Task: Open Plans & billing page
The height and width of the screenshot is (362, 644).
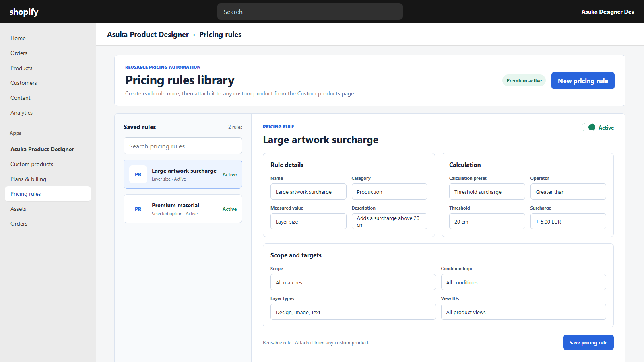Action: (48, 179)
